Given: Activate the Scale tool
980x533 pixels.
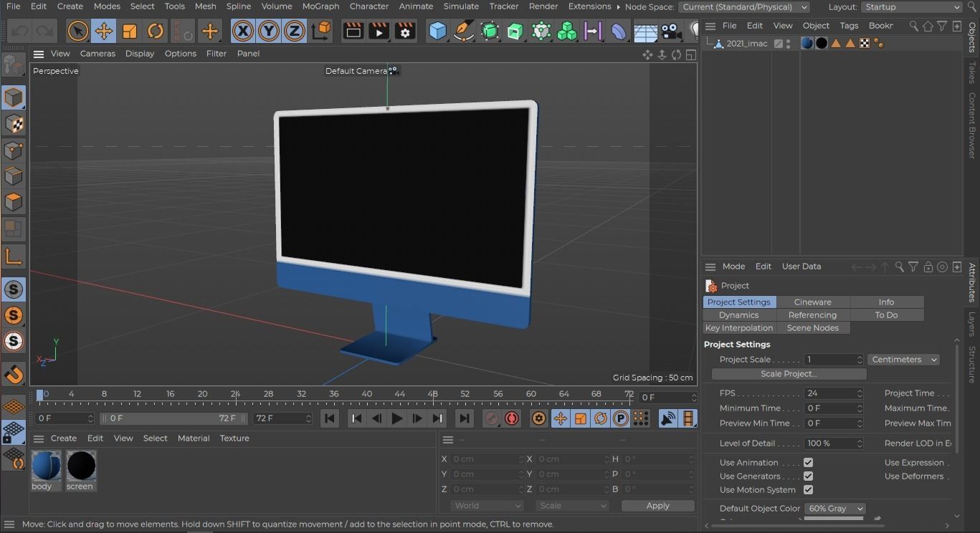Looking at the screenshot, I should coord(130,31).
